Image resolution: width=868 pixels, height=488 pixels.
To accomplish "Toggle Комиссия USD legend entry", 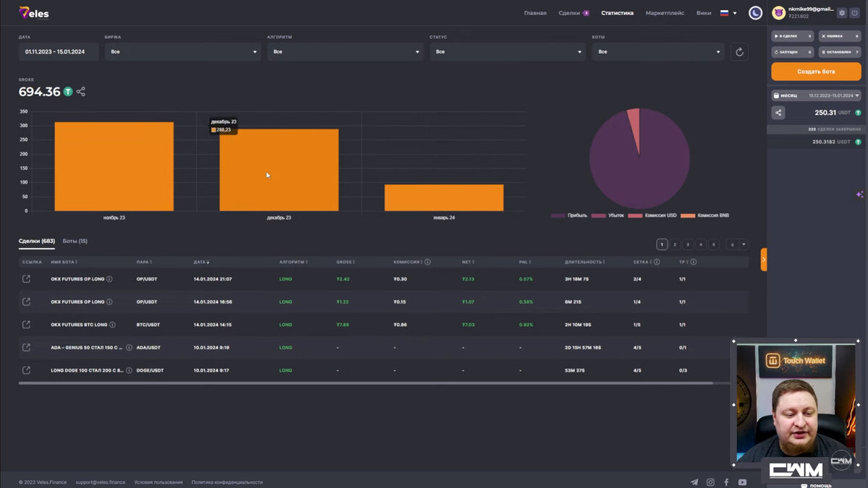I will click(652, 215).
